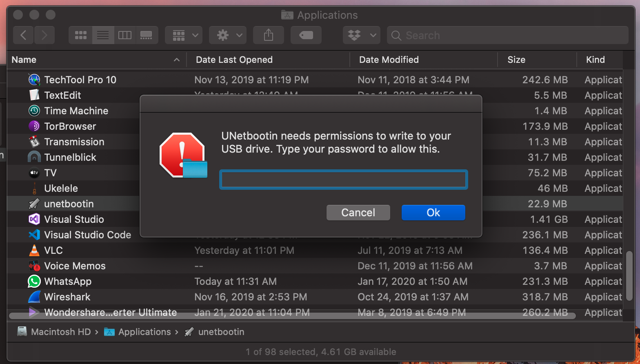This screenshot has height=364, width=640.
Task: Sort by Date Modified column
Action: pos(389,60)
